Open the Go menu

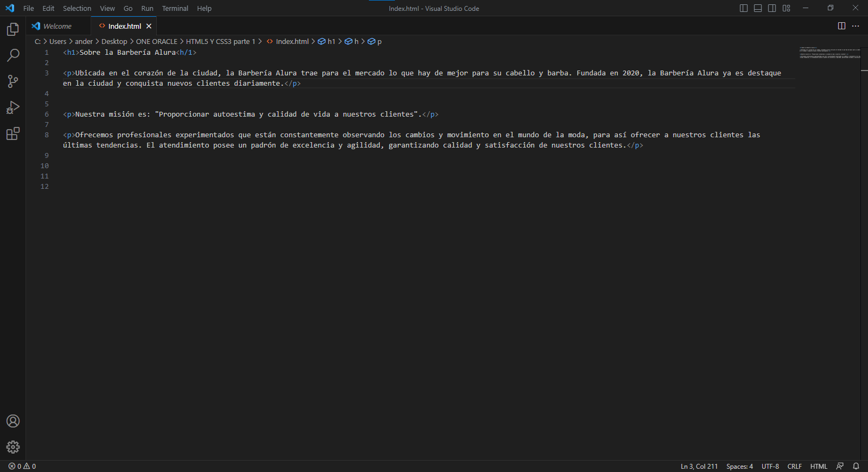coord(128,8)
